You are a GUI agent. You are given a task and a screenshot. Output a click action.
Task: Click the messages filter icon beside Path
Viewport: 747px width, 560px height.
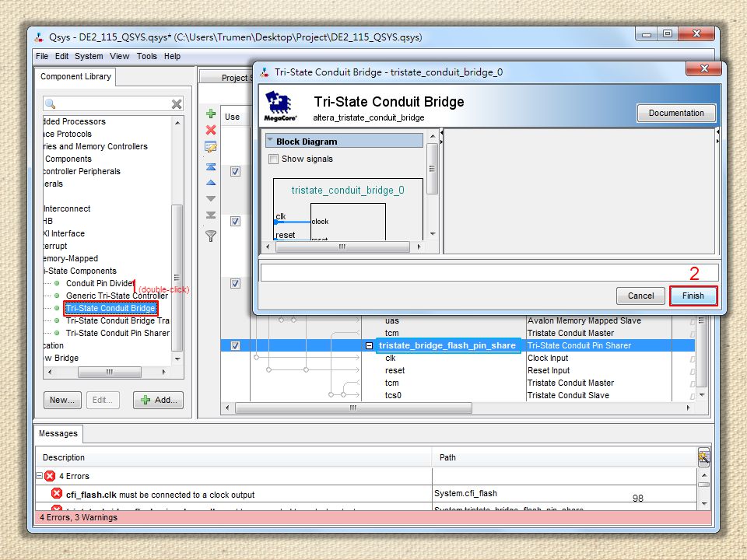point(703,457)
